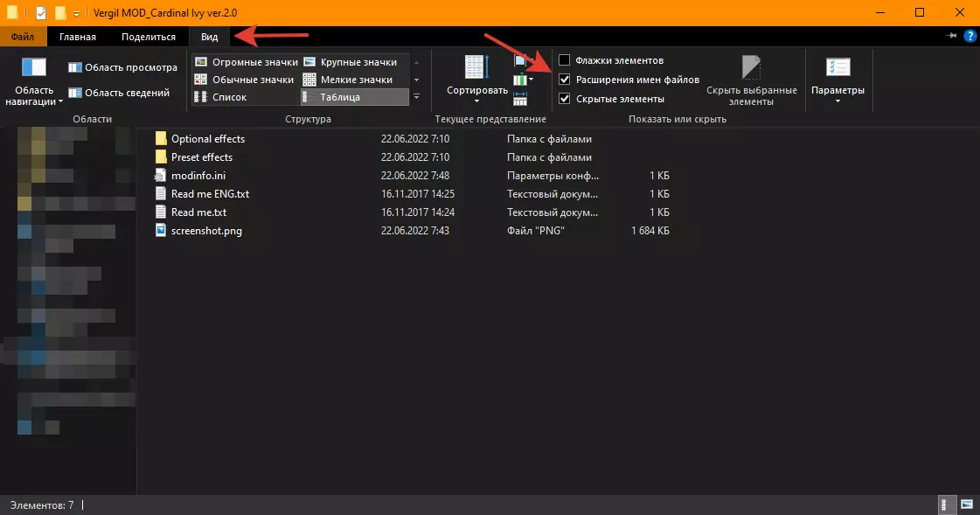Select Medium icons (Обычные значки) layout
980x515 pixels.
click(x=245, y=80)
